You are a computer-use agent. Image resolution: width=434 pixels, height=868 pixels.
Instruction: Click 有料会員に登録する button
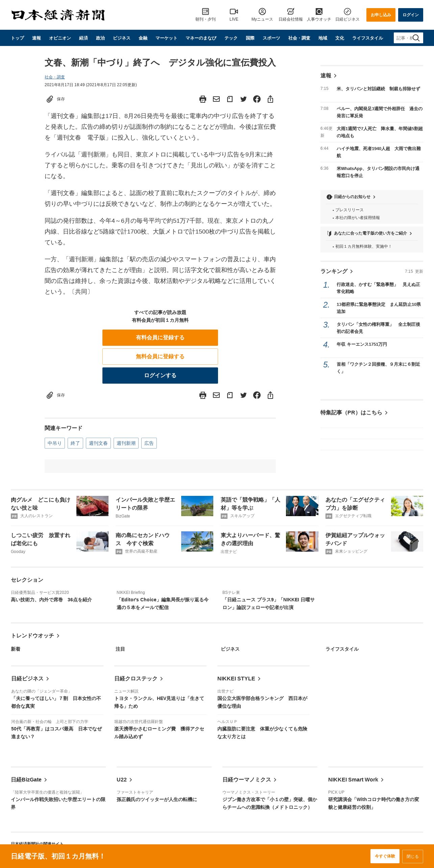tap(160, 338)
